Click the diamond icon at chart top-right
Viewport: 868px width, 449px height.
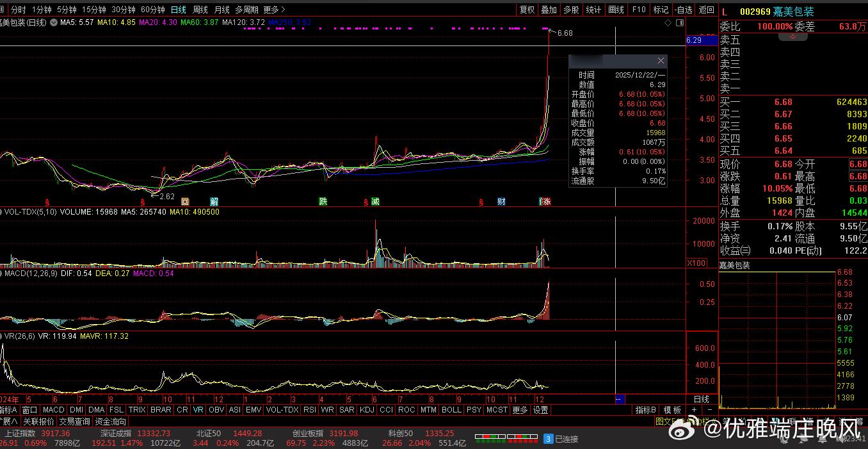pyautogui.click(x=668, y=22)
